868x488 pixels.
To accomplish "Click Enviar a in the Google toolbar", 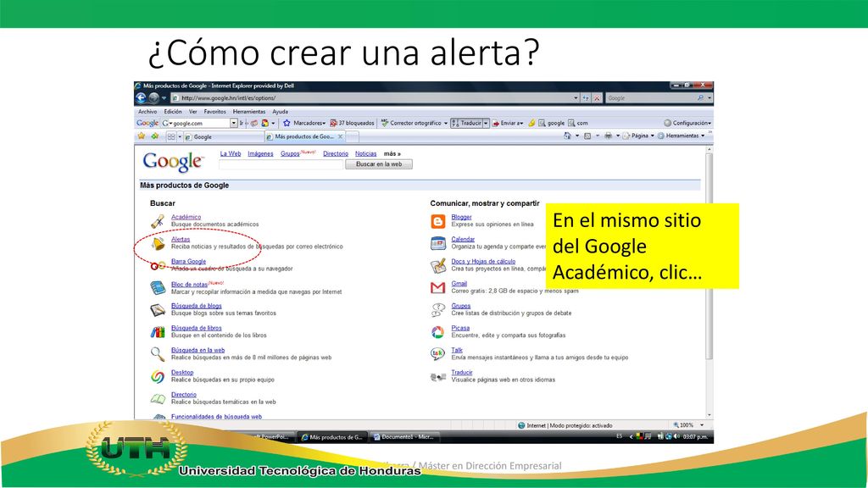I will pyautogui.click(x=508, y=123).
